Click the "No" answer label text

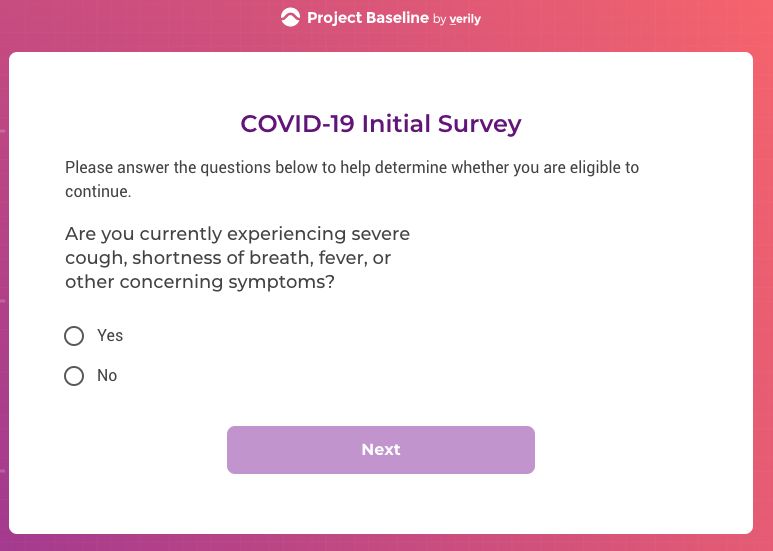pyautogui.click(x=107, y=376)
